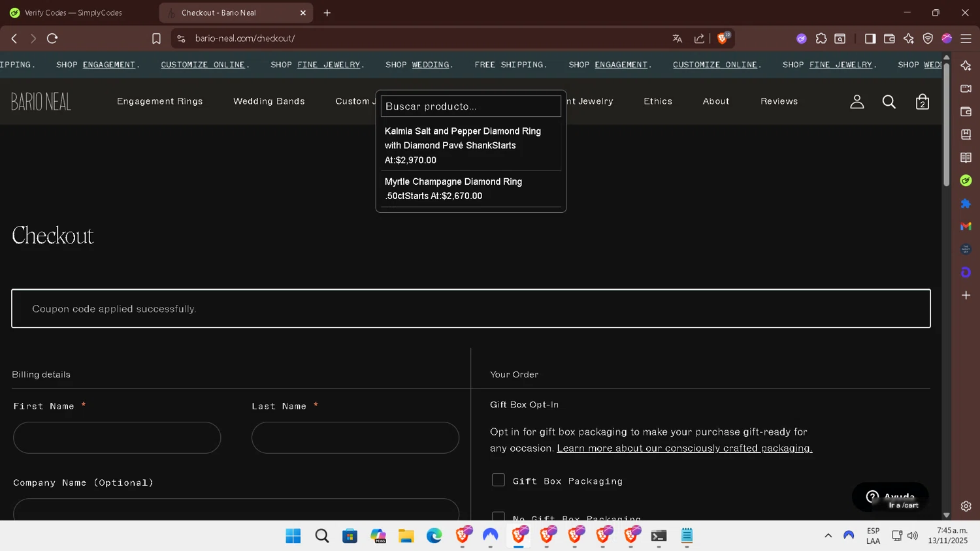This screenshot has height=551, width=980.
Task: Click the first ENGAGEMENT banner link
Action: click(108, 65)
